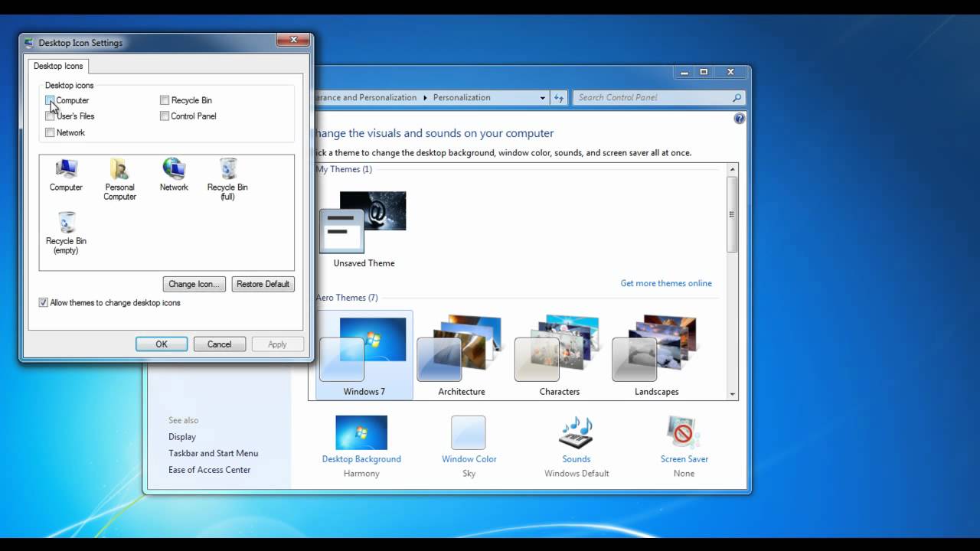The height and width of the screenshot is (551, 980).
Task: Open Desktop Background settings via its icon
Action: coord(361,432)
